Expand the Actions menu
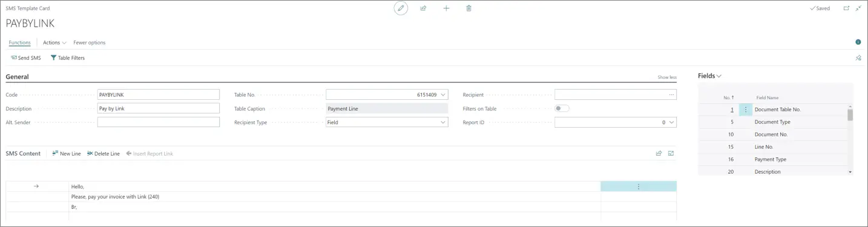This screenshot has height=227, width=868. 54,42
